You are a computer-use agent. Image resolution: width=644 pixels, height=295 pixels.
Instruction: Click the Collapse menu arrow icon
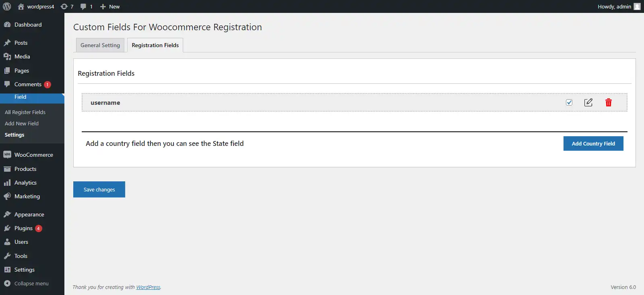coord(7,283)
